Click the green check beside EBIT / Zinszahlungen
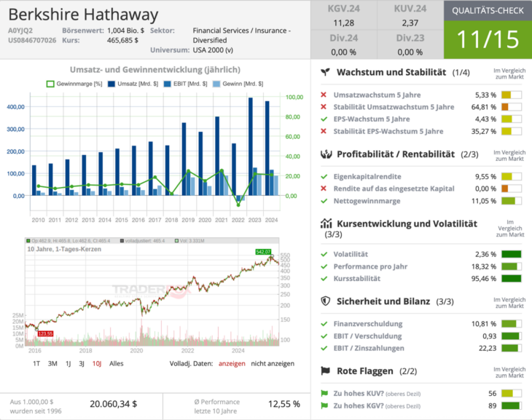The height and width of the screenshot is (420, 532). pyautogui.click(x=324, y=348)
